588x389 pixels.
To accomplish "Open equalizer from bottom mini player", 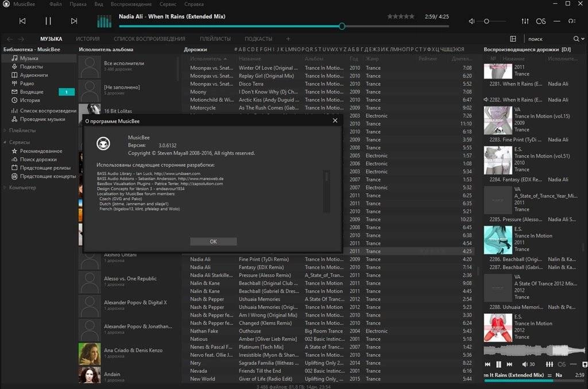I will tap(550, 364).
